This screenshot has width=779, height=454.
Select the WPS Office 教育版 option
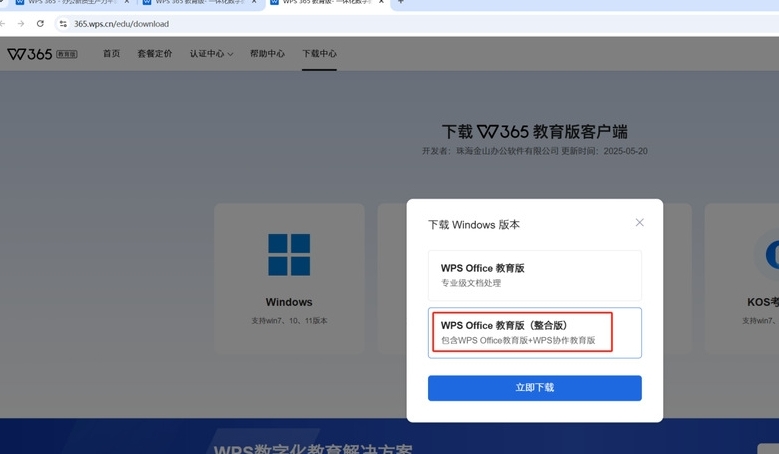(x=535, y=275)
